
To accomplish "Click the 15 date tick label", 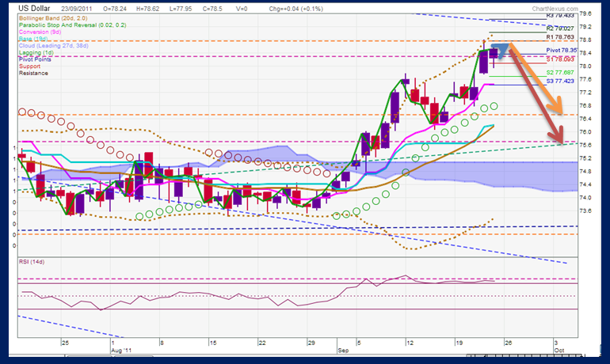I will pyautogui.click(x=213, y=343).
